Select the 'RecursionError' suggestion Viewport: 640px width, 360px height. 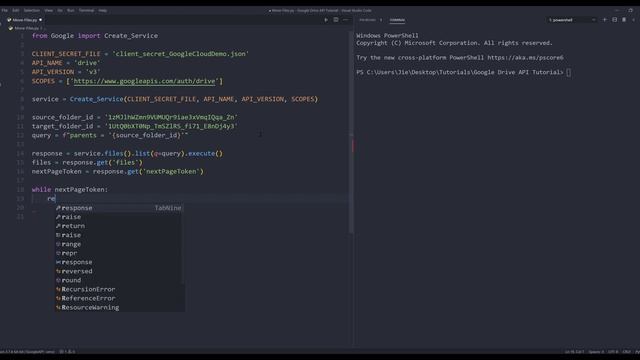[118, 289]
